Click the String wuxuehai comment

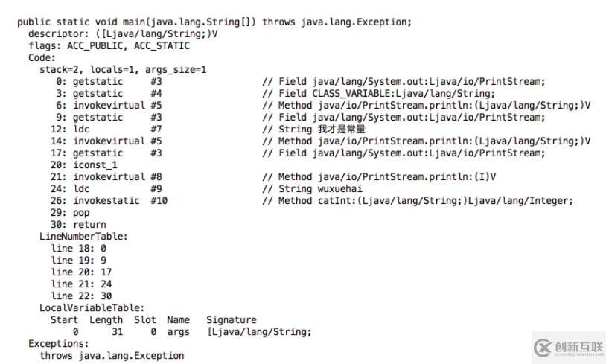pyautogui.click(x=312, y=189)
